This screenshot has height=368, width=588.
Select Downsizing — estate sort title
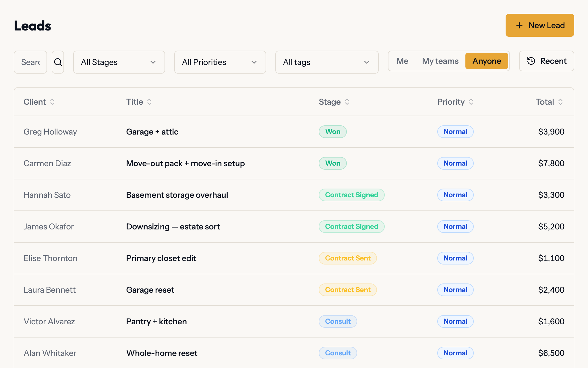click(x=173, y=227)
